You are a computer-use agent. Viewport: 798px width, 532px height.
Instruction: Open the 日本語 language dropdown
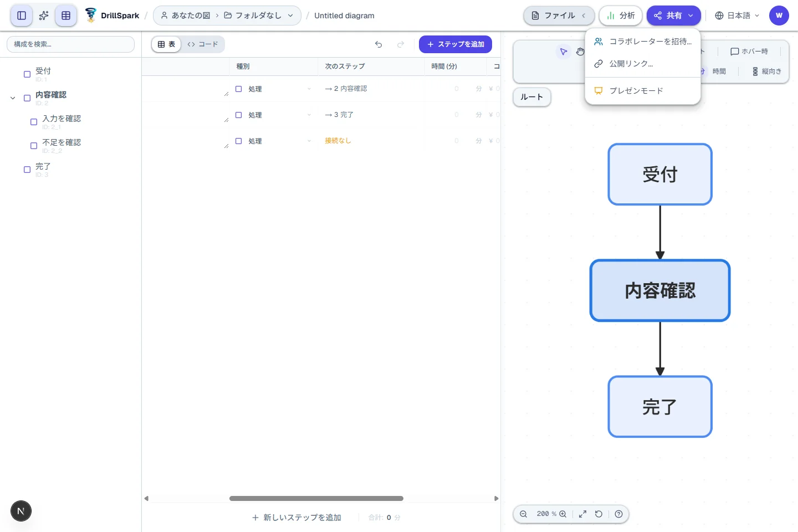coord(737,16)
